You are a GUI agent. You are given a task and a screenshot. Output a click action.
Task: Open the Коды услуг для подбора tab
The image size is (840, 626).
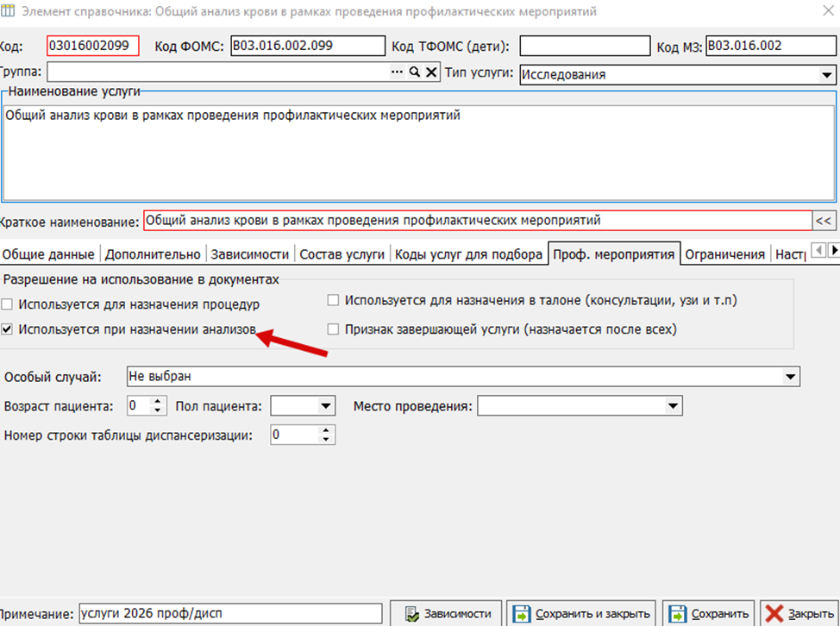point(469,254)
